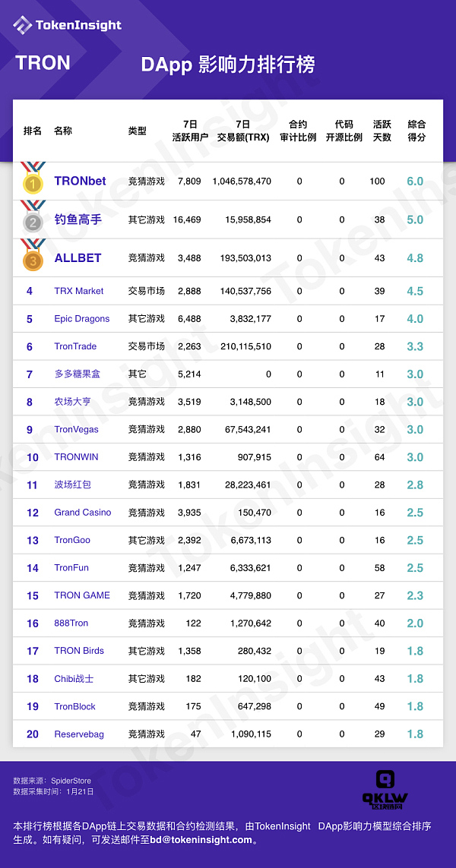Click the 活跃天数 column header
456x868 pixels.
(x=382, y=131)
